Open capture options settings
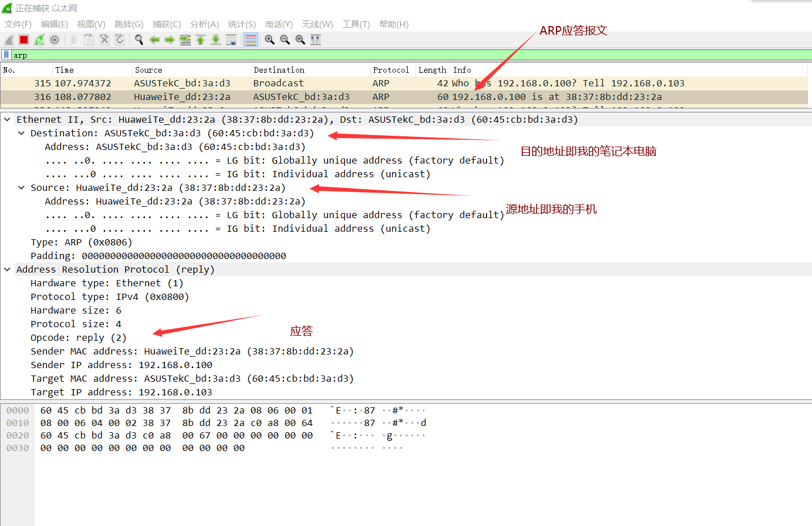Image resolution: width=812 pixels, height=526 pixels. (55, 39)
